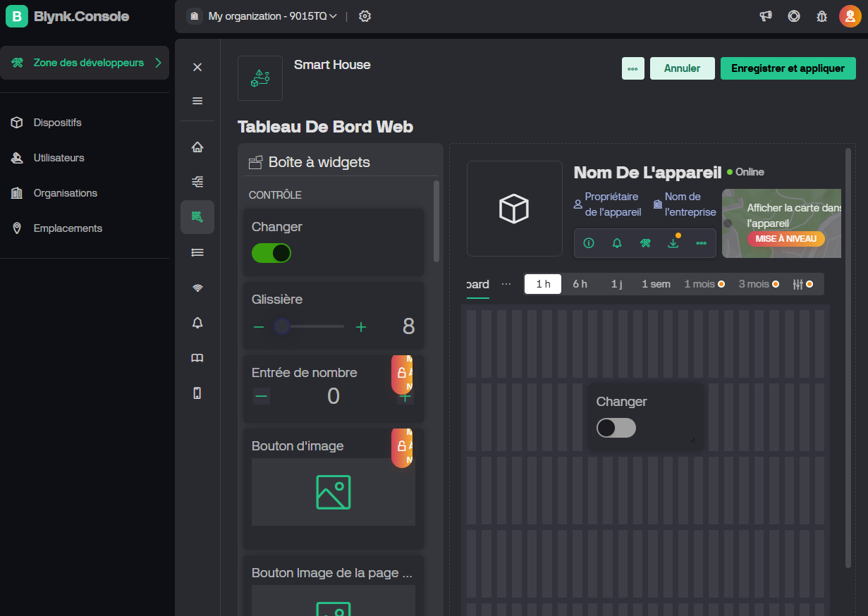The image size is (868, 616).
Task: Click the map preview thumbnail
Action: [781, 223]
